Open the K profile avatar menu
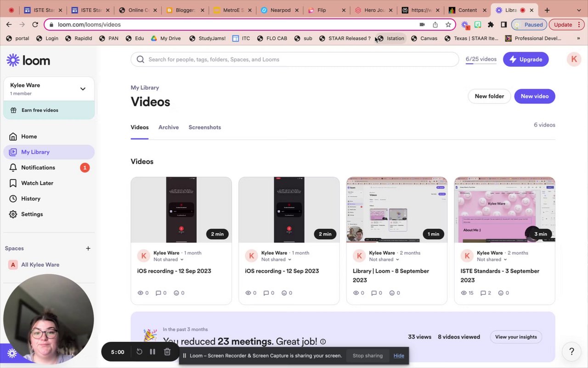Image resolution: width=588 pixels, height=368 pixels. 574,59
